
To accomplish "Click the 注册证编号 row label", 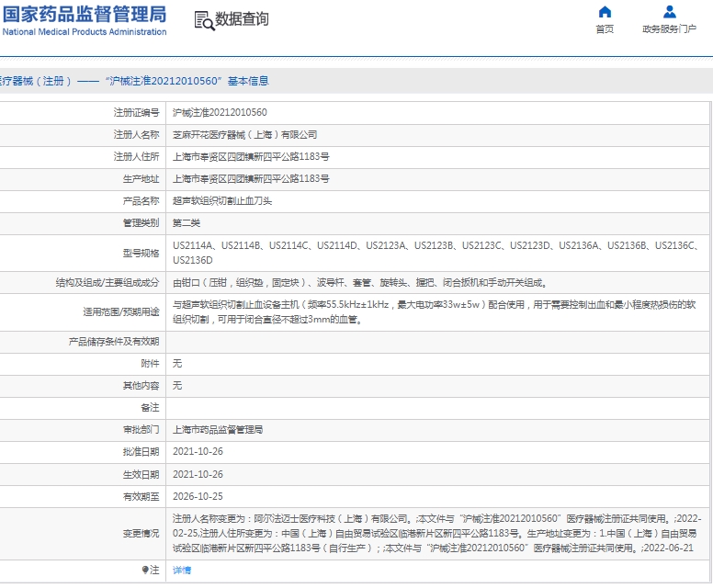I will pyautogui.click(x=136, y=112).
